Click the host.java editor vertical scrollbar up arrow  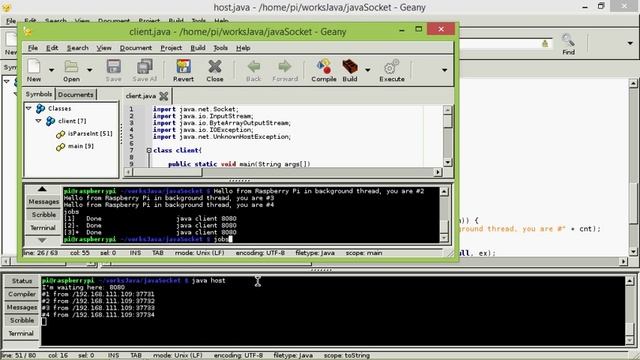point(633,83)
